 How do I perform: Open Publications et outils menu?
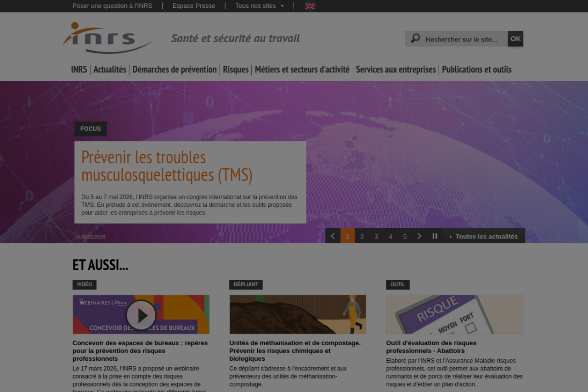[477, 69]
